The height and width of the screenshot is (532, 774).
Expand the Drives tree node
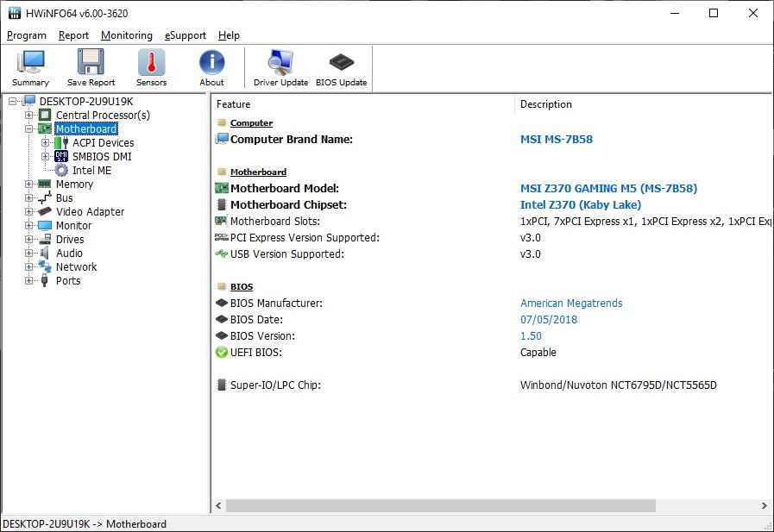(29, 239)
